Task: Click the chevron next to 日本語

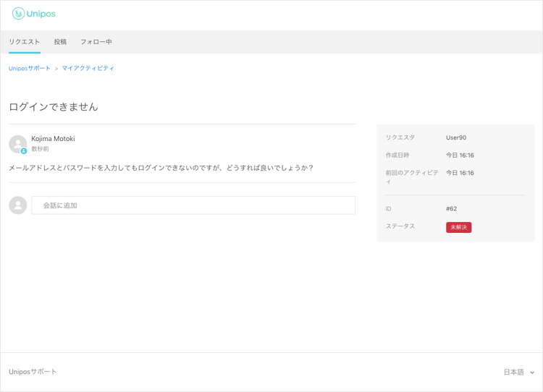Action: pos(532,372)
